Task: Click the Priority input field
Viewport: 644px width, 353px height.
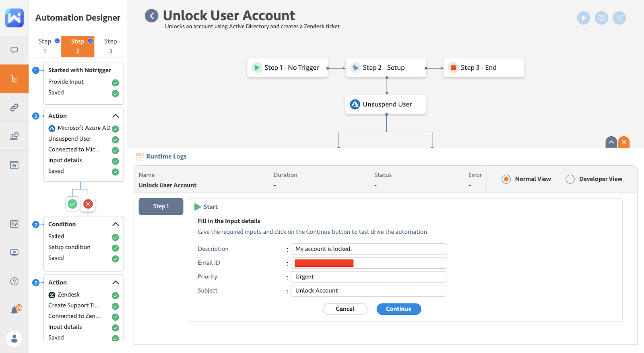Action: [369, 277]
